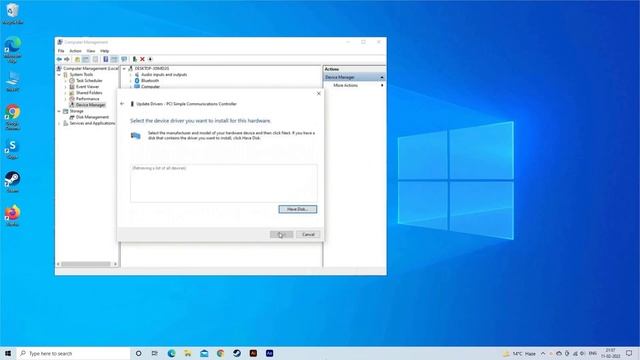Image resolution: width=640 pixels, height=360 pixels.
Task: Click the Cortana circle on the taskbar
Action: [x=138, y=353]
